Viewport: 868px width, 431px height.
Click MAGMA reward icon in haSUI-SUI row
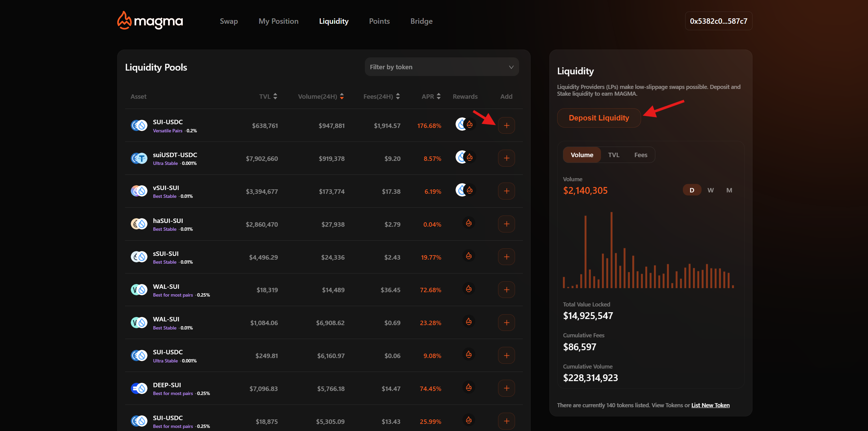pos(469,223)
